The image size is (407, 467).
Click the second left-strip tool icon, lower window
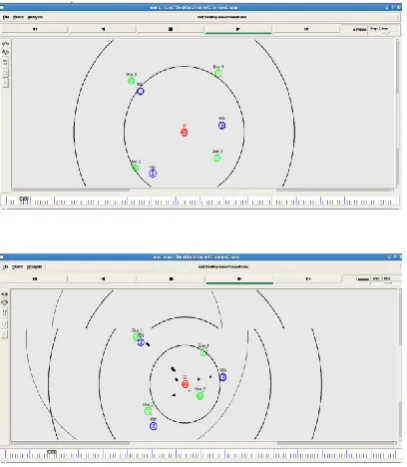[x=5, y=303]
